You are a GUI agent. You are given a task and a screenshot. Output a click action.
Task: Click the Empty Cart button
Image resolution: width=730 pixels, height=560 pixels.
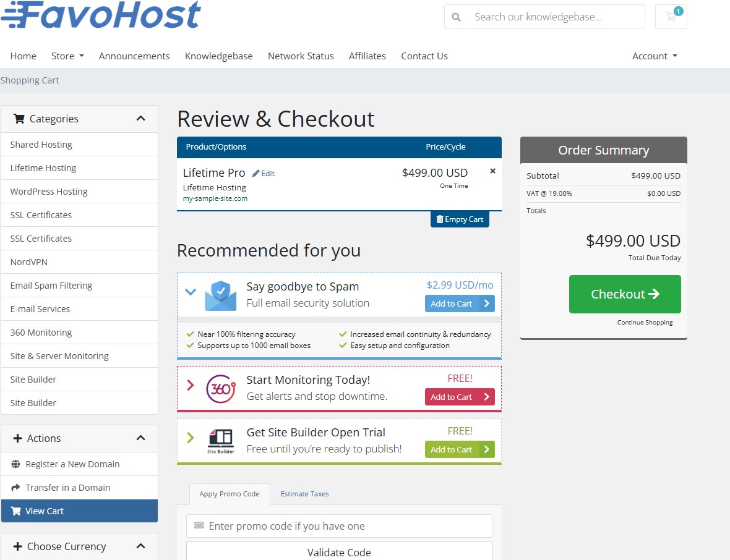tap(460, 219)
